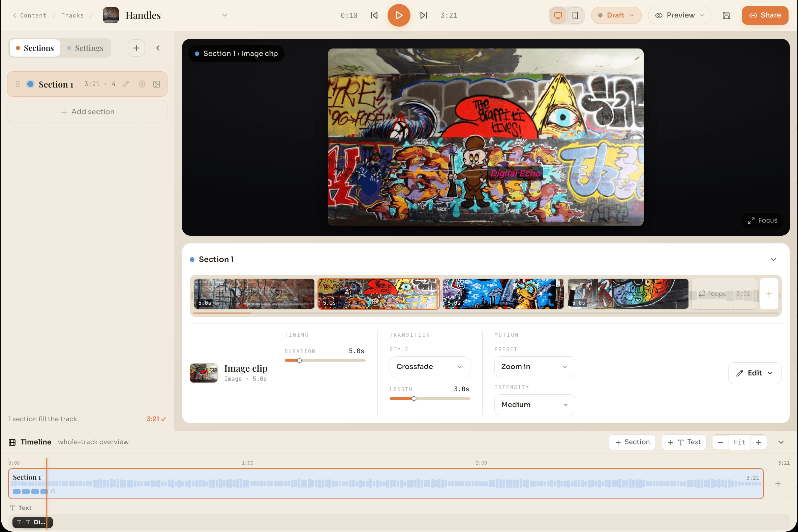
Task: Click Section 1 block in the timeline
Action: coord(386,484)
